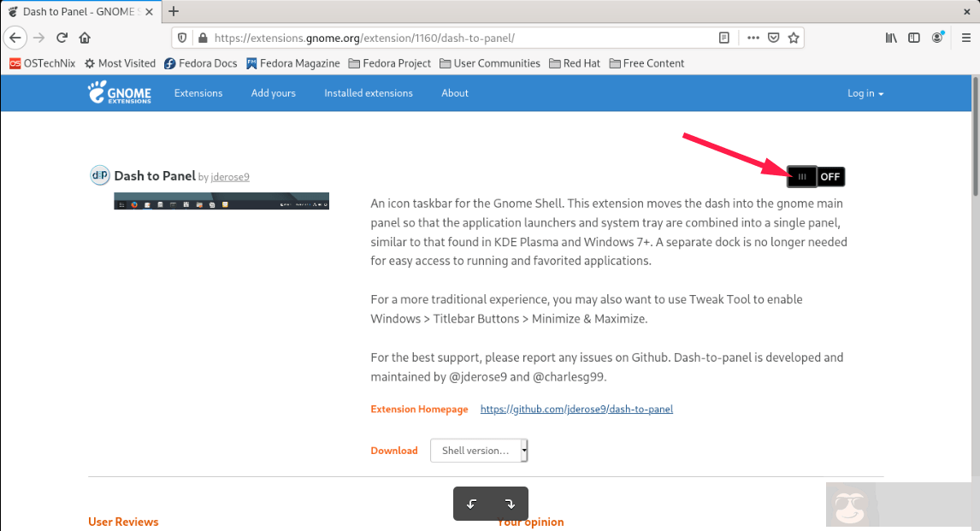Open the Firefox hamburger menu
Image resolution: width=980 pixels, height=531 pixels.
[965, 38]
